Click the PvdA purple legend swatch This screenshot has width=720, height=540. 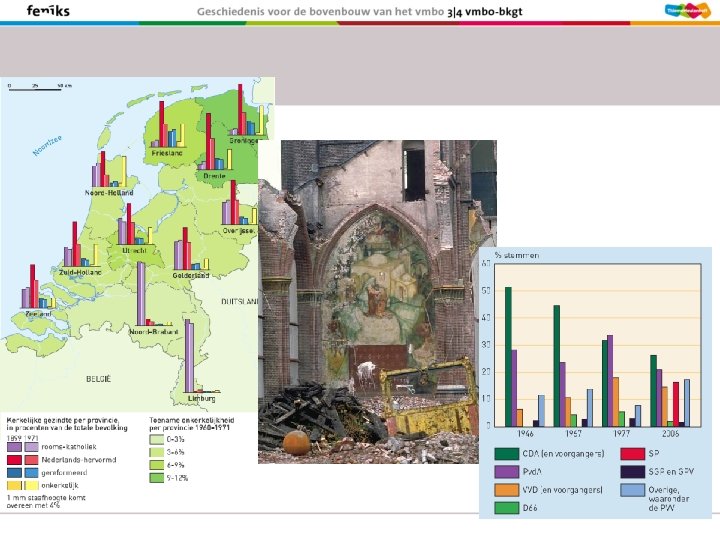506,472
